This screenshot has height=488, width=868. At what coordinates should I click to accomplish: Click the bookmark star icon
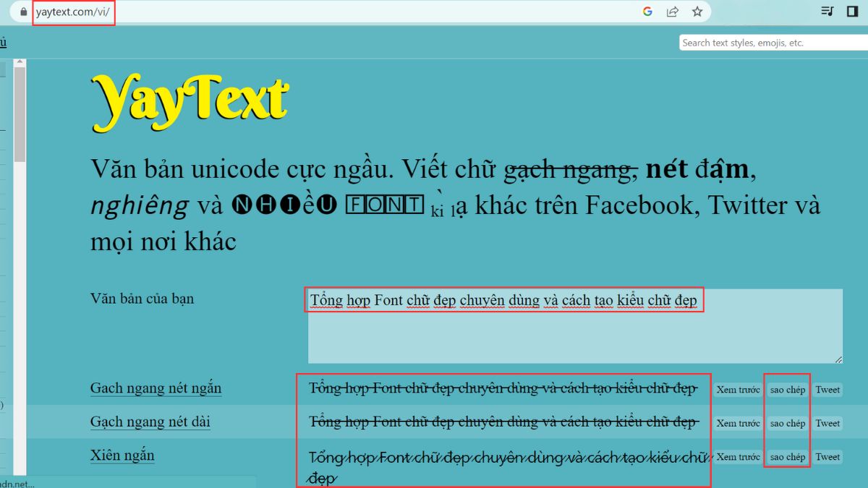point(697,12)
